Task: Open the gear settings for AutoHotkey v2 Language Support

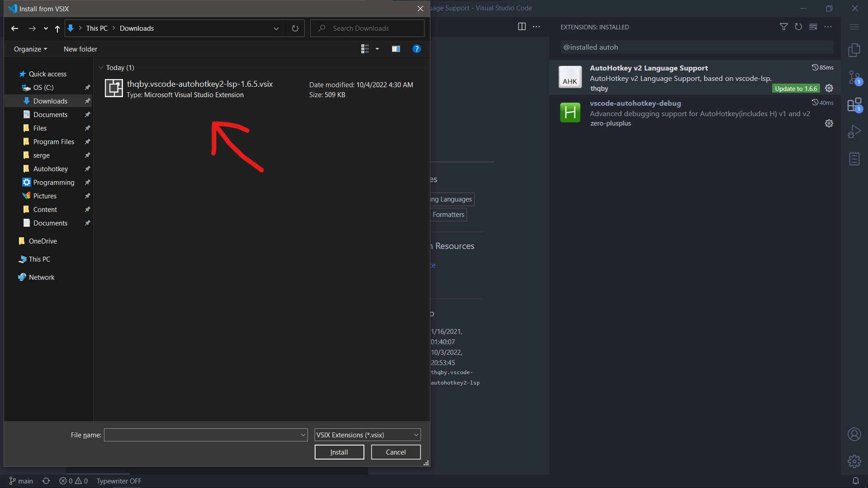Action: pyautogui.click(x=829, y=88)
